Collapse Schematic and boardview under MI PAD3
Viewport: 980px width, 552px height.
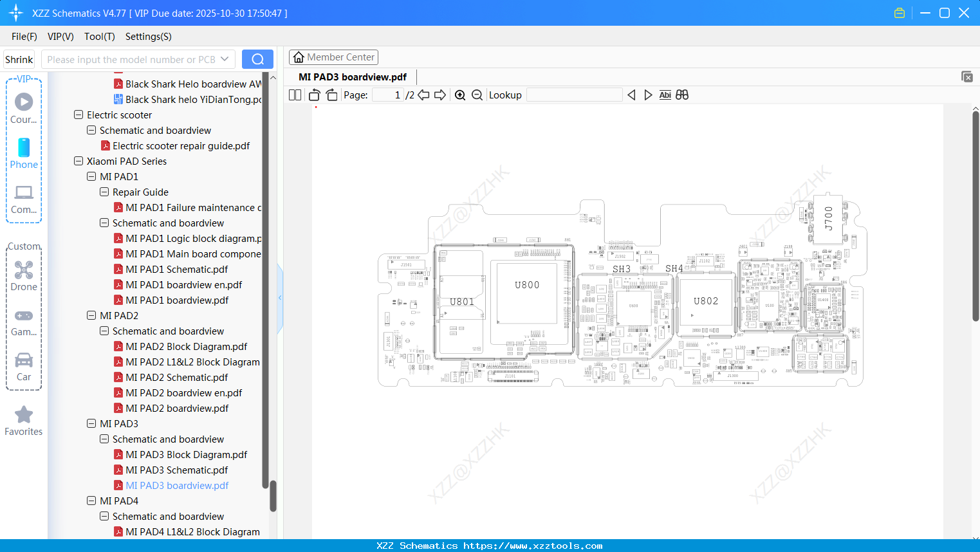coord(104,439)
